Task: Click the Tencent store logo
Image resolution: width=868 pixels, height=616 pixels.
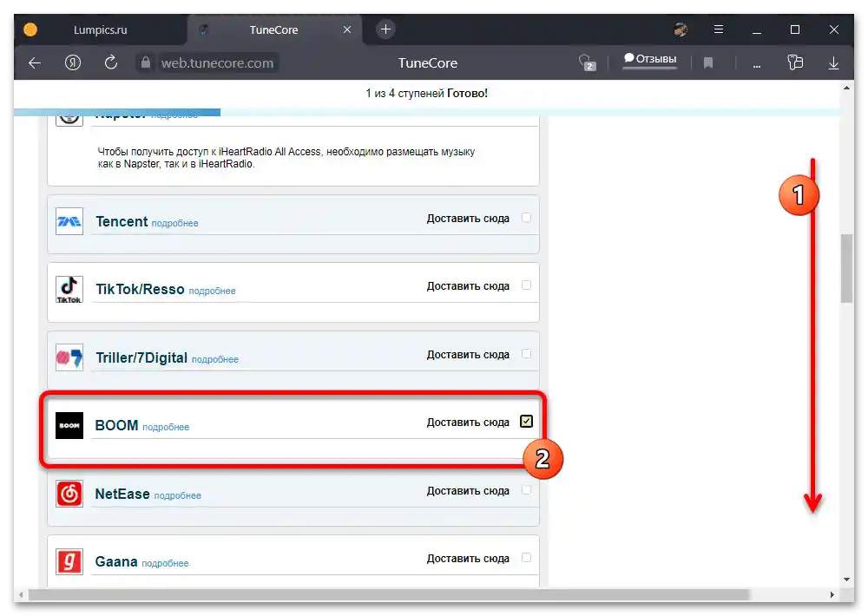Action: pos(69,221)
